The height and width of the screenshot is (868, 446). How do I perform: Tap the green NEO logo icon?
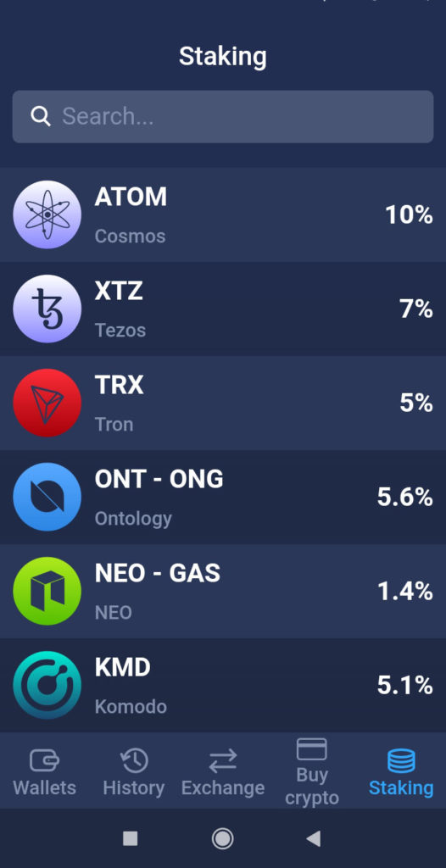pyautogui.click(x=47, y=591)
